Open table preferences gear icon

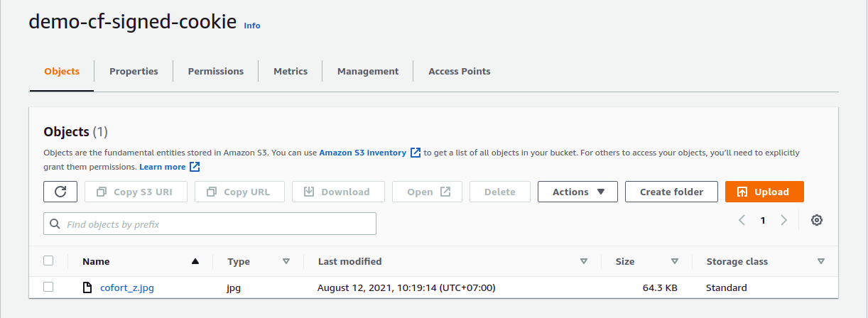(x=817, y=220)
